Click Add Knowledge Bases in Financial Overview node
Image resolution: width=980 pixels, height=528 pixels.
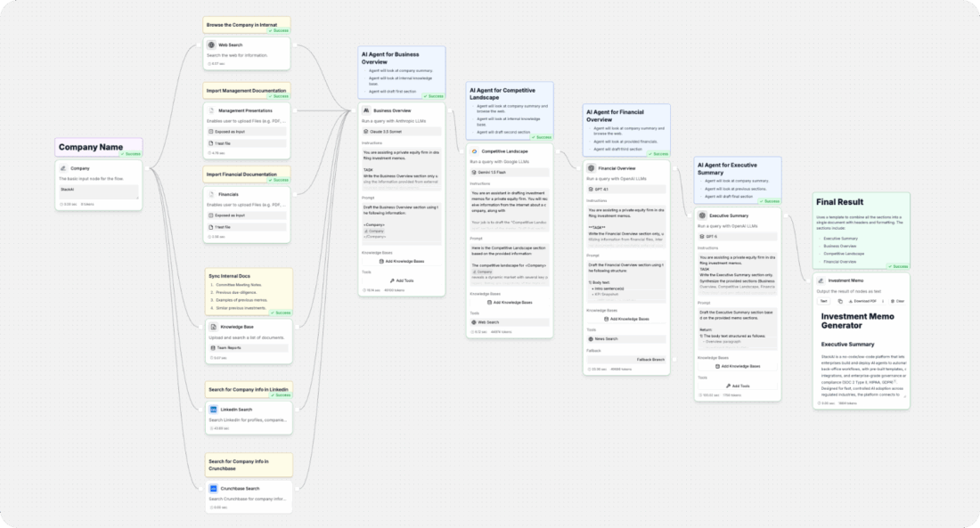pyautogui.click(x=626, y=319)
